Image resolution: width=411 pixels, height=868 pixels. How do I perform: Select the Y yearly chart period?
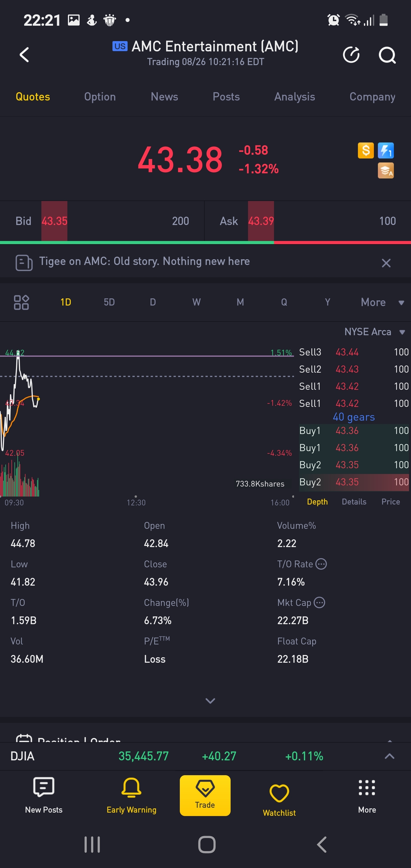pyautogui.click(x=327, y=302)
